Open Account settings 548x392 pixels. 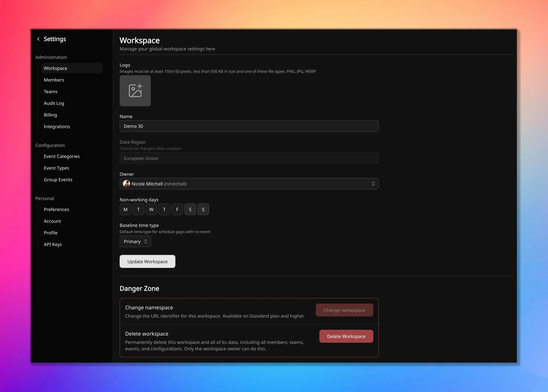(72, 221)
